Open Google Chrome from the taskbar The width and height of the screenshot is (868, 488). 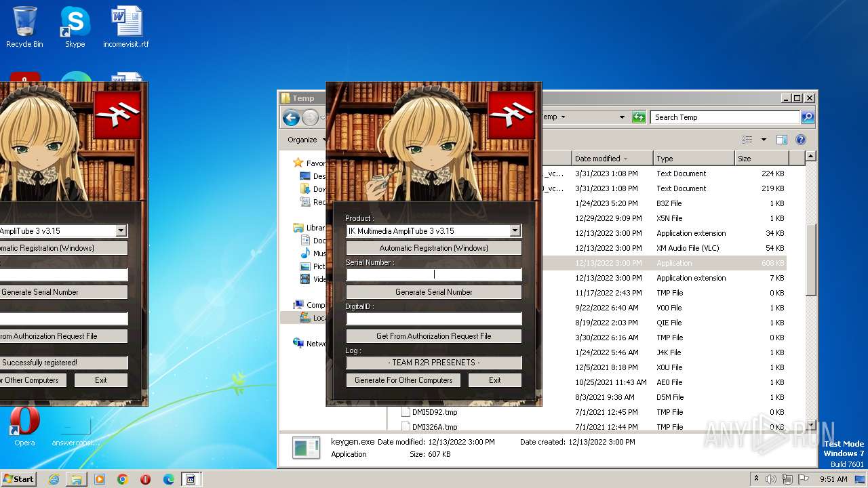click(123, 479)
